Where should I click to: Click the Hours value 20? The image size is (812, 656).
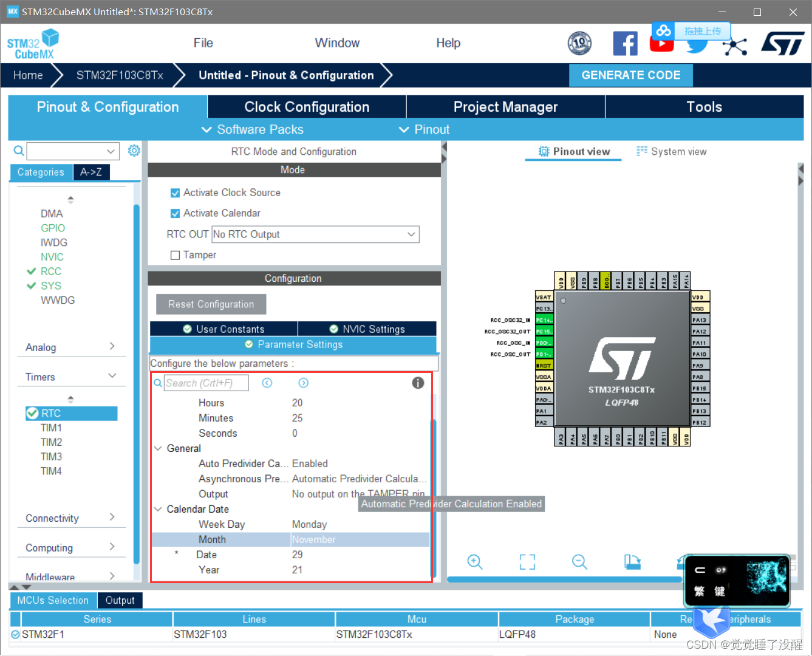[297, 403]
